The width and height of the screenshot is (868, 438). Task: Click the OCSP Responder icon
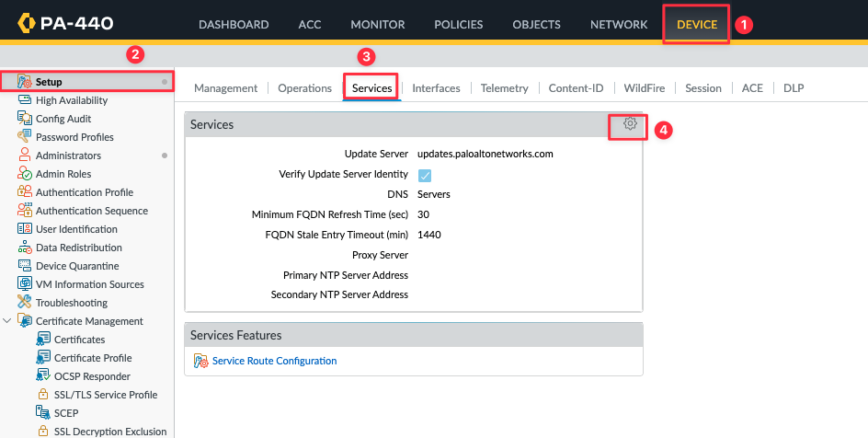pos(43,375)
